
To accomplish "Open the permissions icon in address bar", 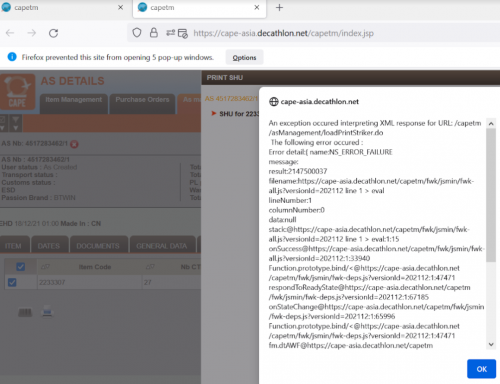I will click(170, 33).
